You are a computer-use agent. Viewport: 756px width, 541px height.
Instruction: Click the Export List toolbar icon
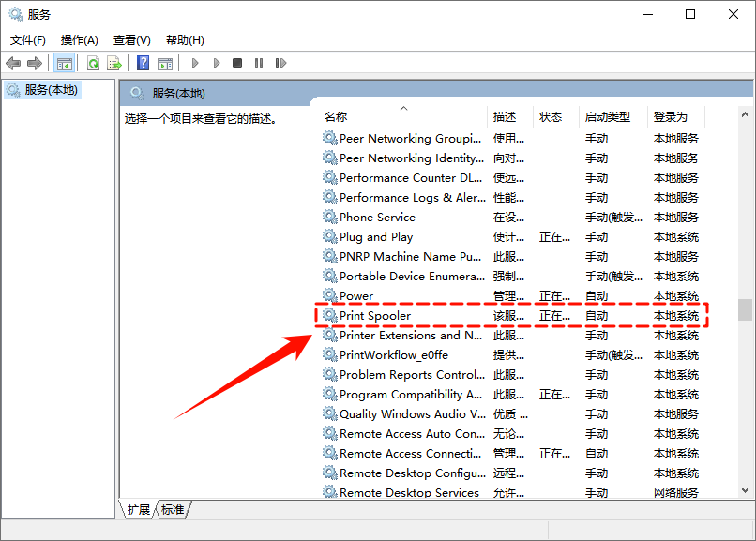(x=114, y=63)
